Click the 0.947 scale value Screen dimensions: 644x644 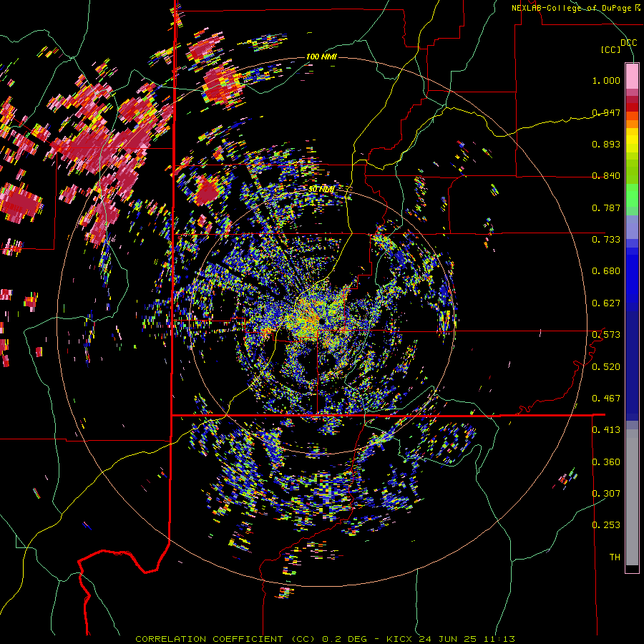point(606,112)
